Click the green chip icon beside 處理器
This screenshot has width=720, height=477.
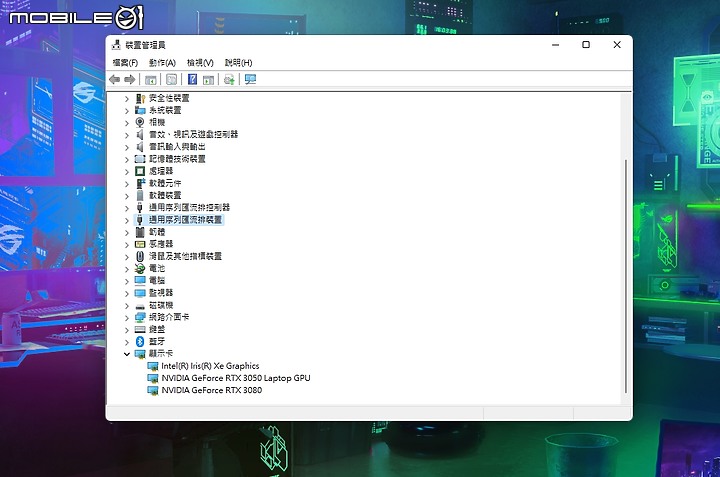(x=140, y=171)
